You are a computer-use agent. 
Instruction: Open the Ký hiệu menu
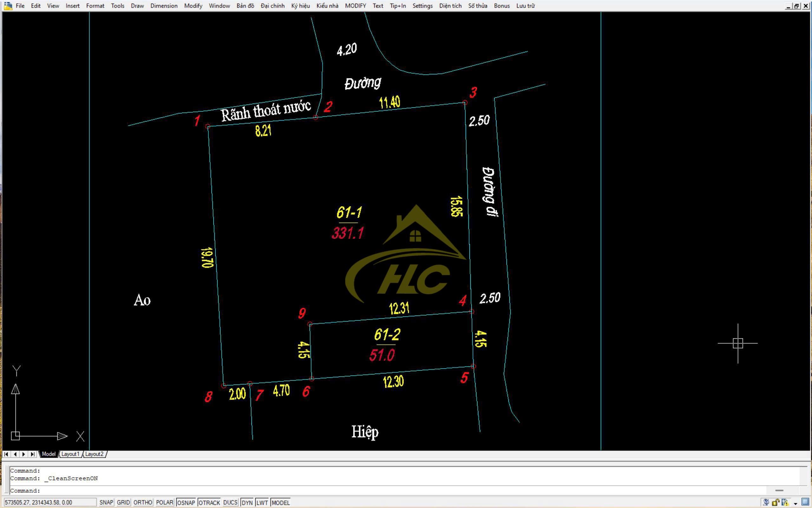click(x=300, y=6)
